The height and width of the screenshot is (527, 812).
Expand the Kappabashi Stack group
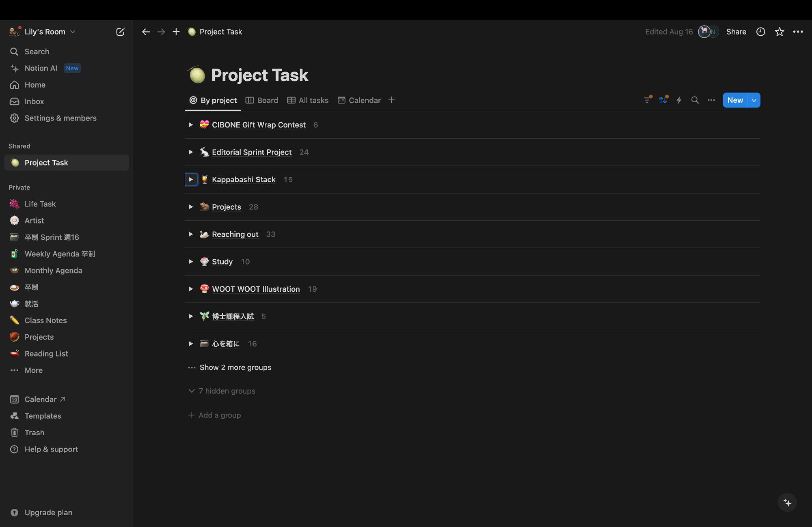pos(191,179)
